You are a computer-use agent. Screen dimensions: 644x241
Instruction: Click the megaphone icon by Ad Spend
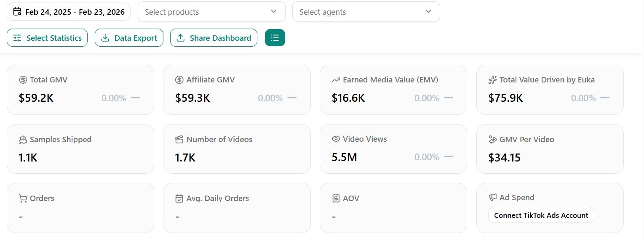point(492,197)
